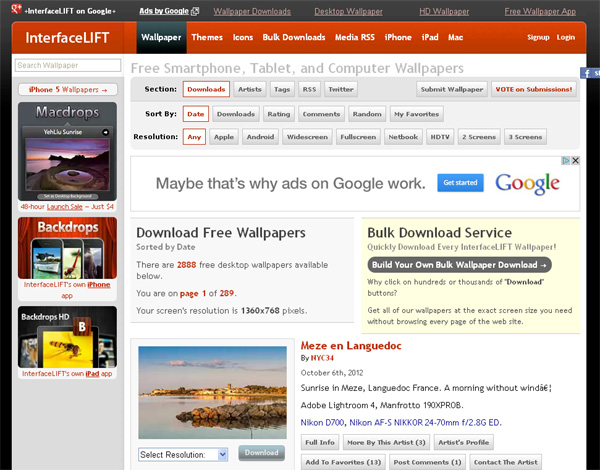
Task: Open the Backdrops iPhone app thumbnail
Action: coord(67,248)
